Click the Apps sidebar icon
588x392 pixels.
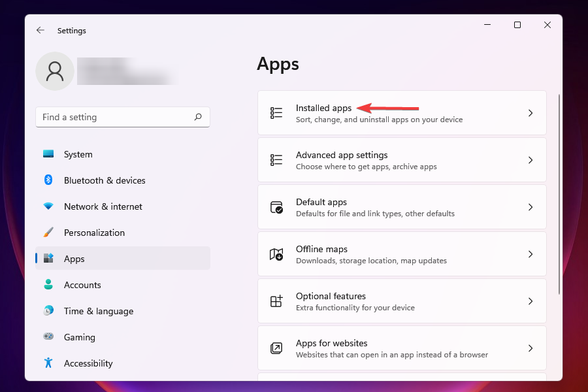(x=48, y=258)
